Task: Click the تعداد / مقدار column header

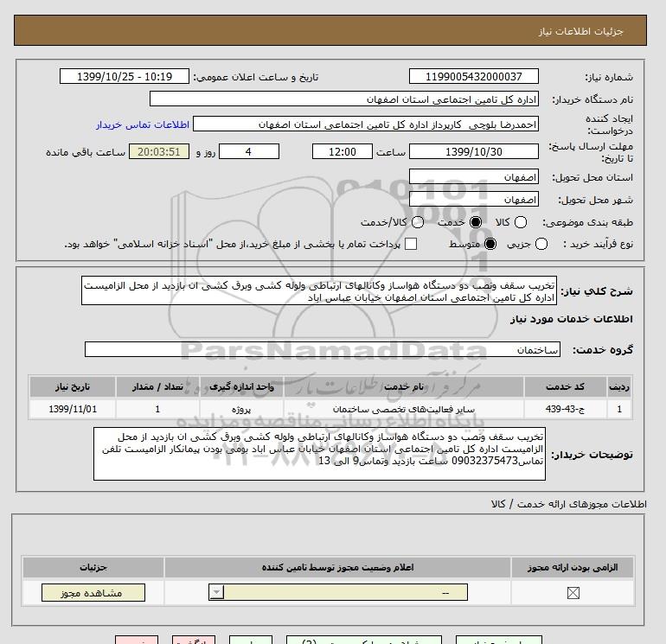Action: click(x=157, y=386)
